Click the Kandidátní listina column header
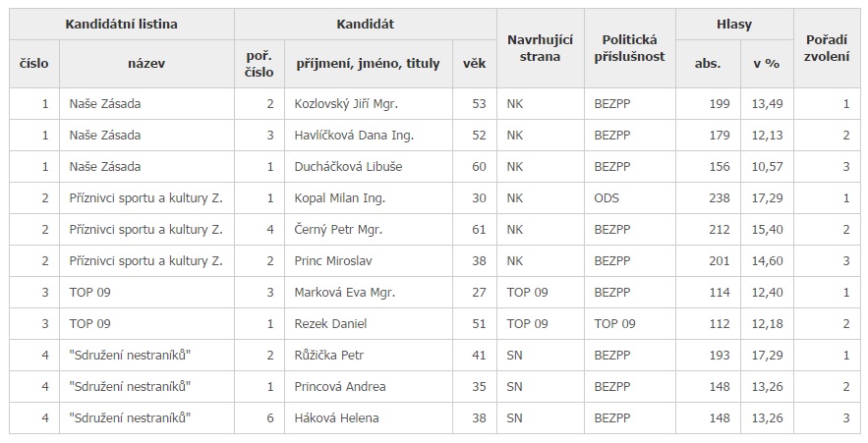Viewport: 868px width, 443px height. (x=122, y=23)
